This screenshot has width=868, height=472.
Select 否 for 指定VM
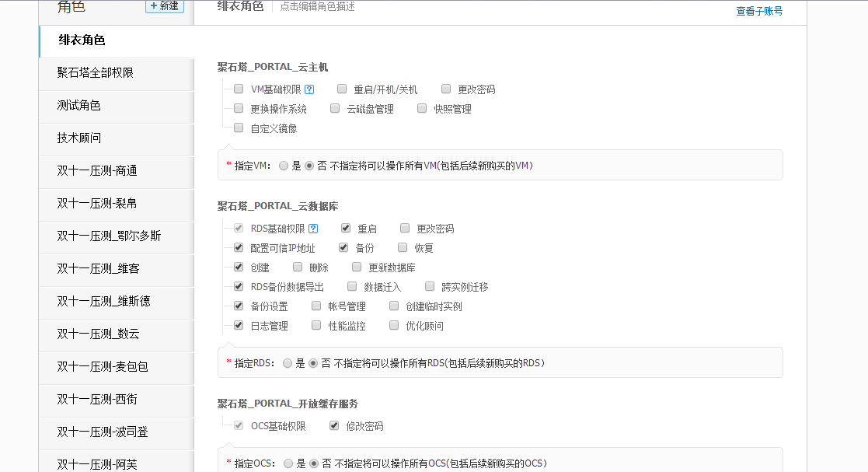click(309, 166)
